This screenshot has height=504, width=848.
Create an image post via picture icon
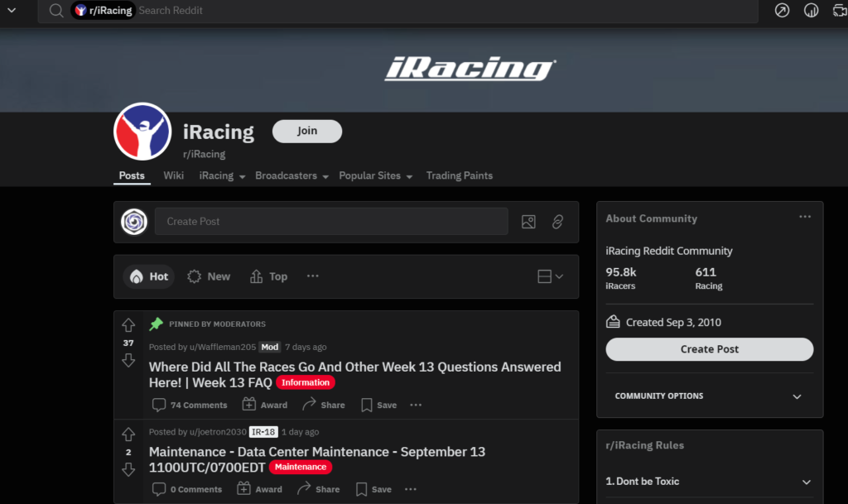click(x=528, y=222)
